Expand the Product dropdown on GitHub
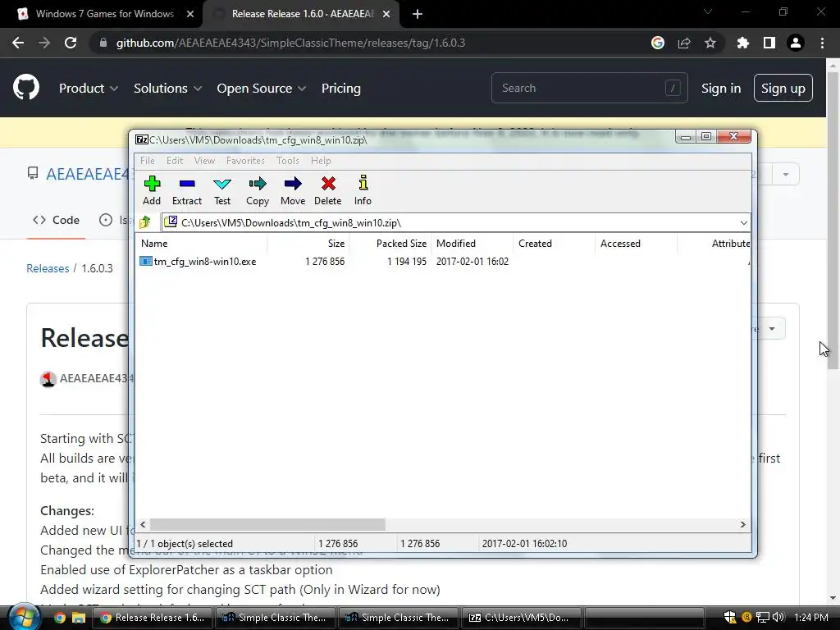This screenshot has width=840, height=630. tap(89, 89)
